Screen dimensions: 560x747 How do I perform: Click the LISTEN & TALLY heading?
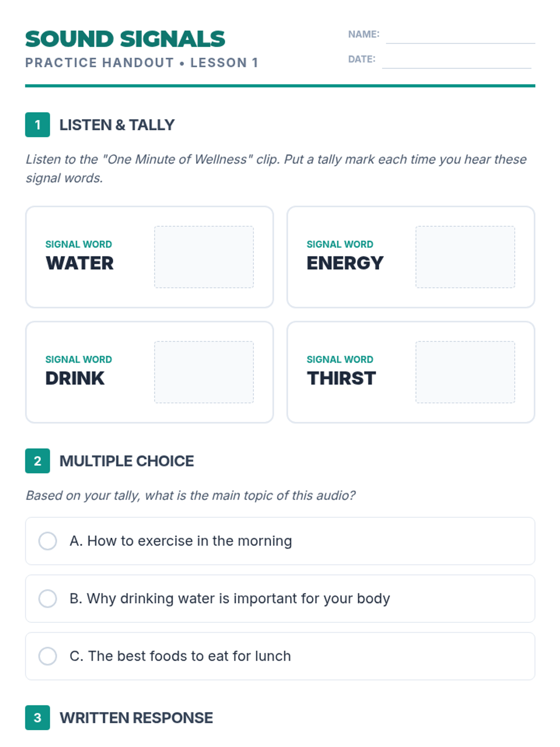pos(117,125)
